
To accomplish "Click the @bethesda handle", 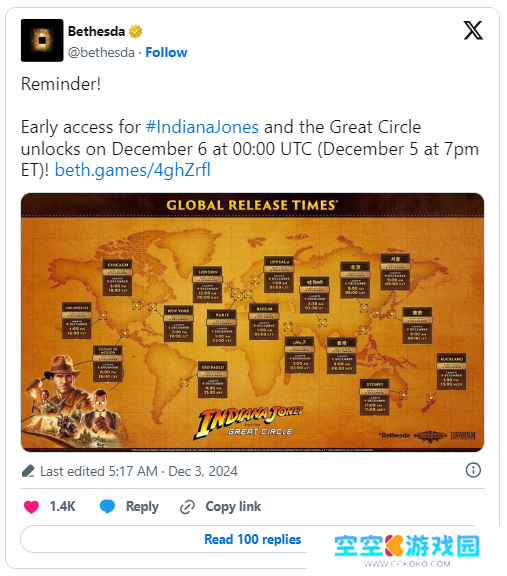I will click(101, 52).
